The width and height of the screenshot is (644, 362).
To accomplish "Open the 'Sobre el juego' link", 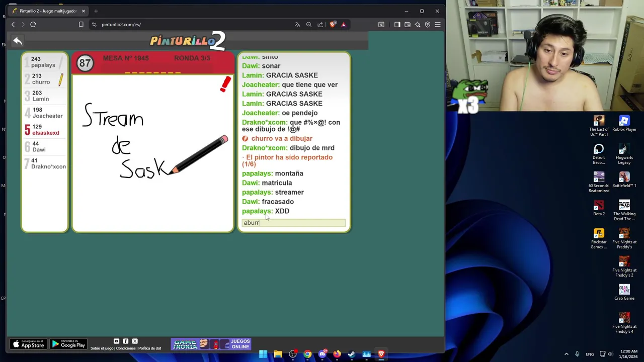I will (102, 348).
